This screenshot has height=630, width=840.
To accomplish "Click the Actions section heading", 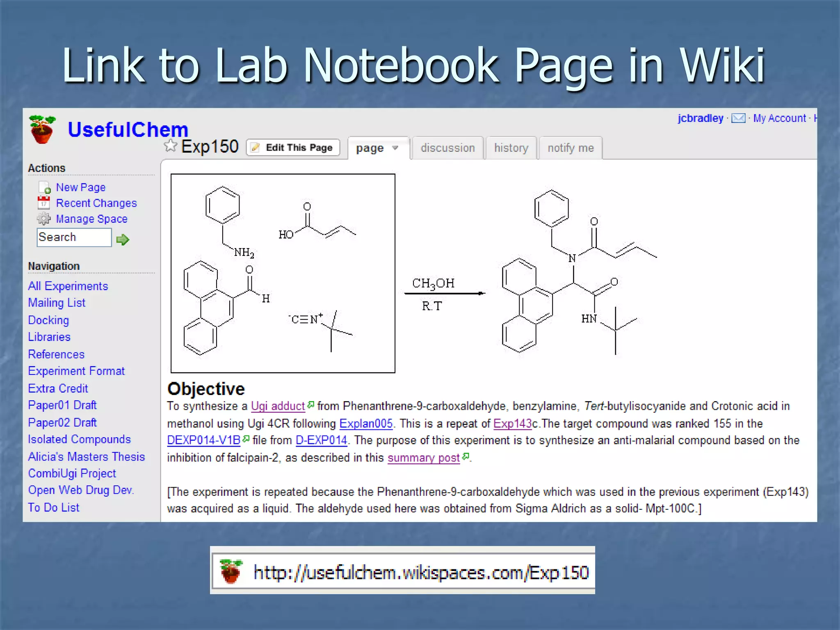I will point(47,168).
